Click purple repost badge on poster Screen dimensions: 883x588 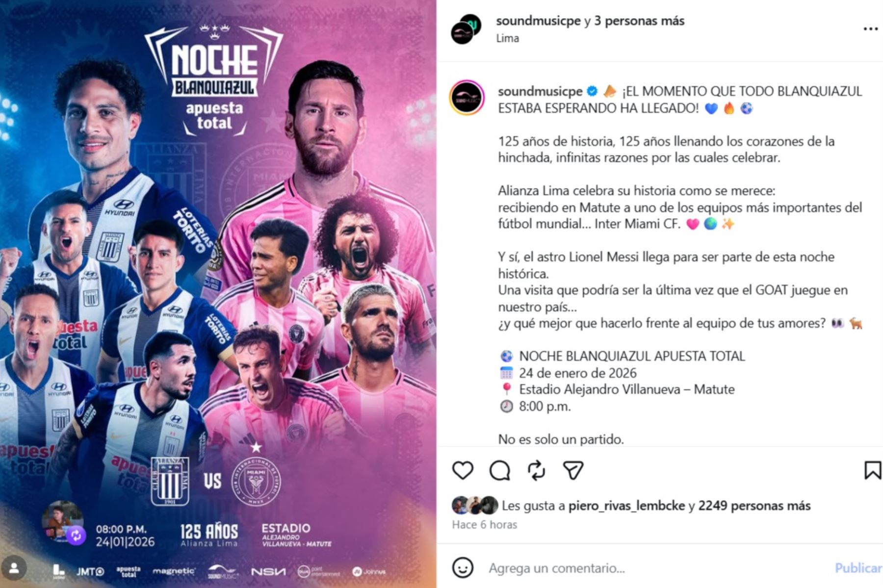click(x=76, y=536)
